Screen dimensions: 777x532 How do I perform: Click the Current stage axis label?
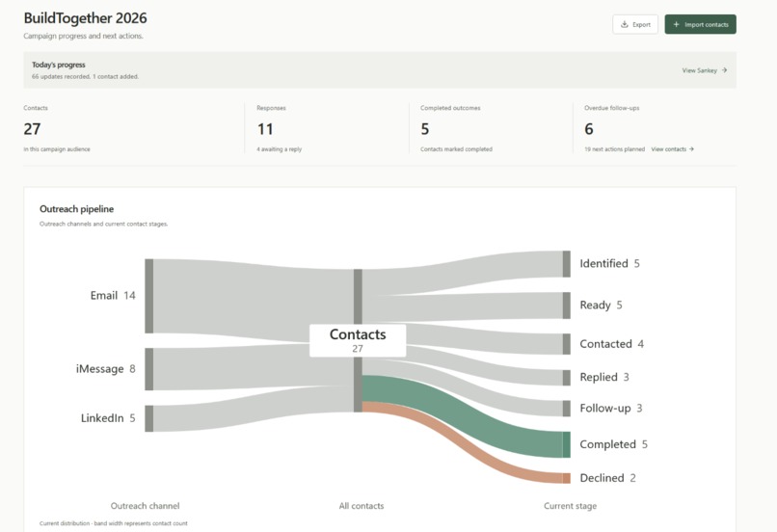point(571,506)
